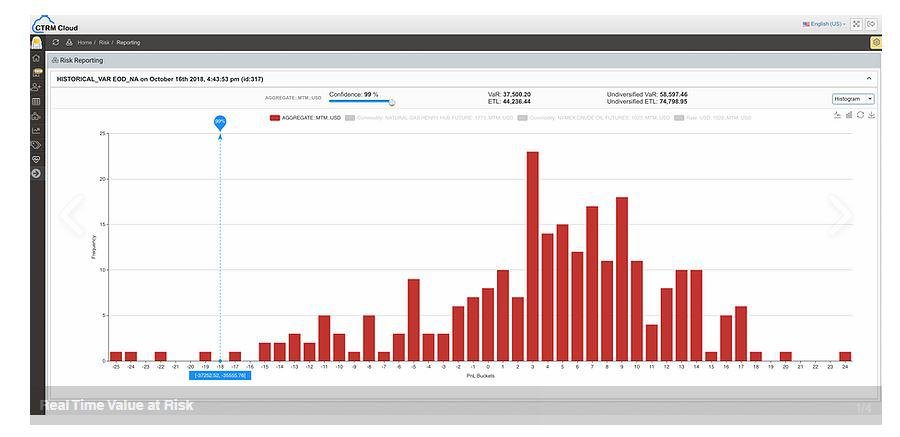900x437 pixels.
Task: Click the Risk breadcrumb link
Action: [x=104, y=42]
